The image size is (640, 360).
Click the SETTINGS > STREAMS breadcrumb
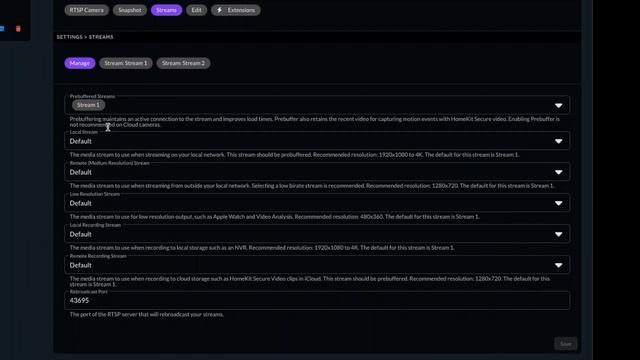pyautogui.click(x=85, y=37)
